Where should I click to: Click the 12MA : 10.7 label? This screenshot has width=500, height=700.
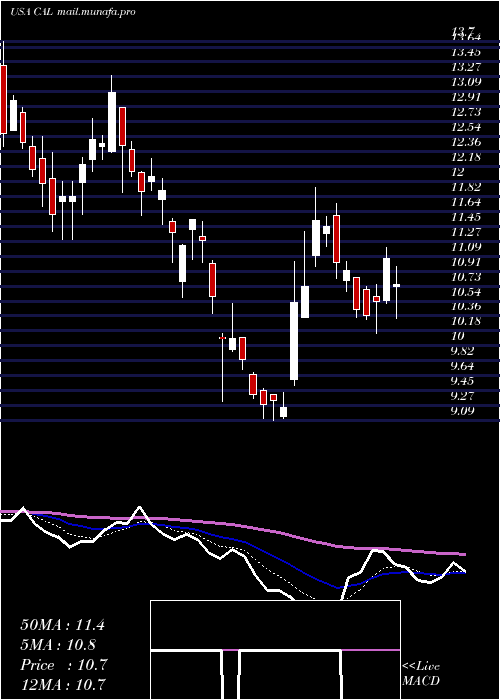click(x=63, y=685)
